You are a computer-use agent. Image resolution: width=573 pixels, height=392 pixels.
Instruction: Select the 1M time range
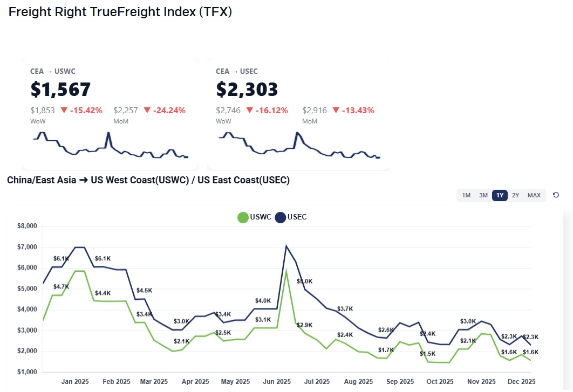[x=466, y=195]
